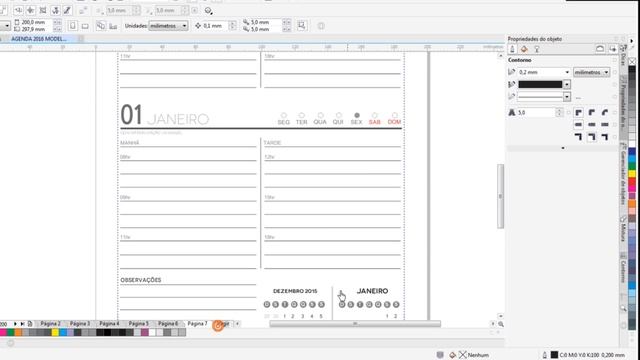Open outline units milímetros dropdown in docker
The image size is (640, 360).
click(x=591, y=72)
